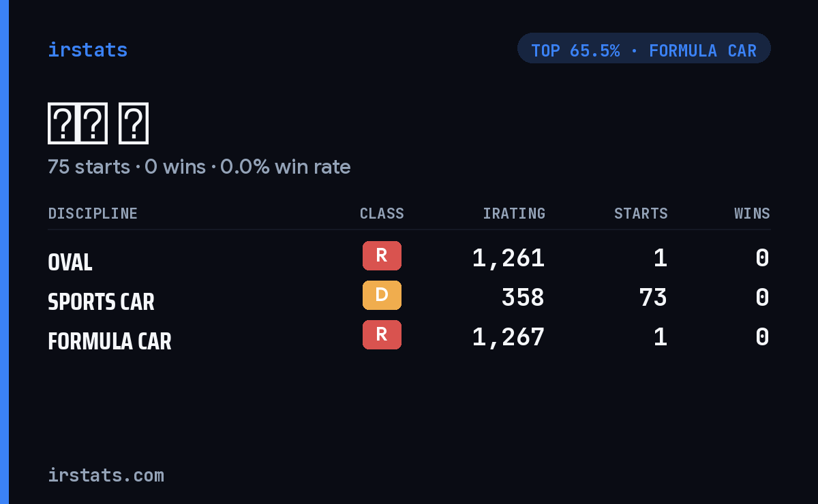The height and width of the screenshot is (504, 818).
Task: Select the Class column header
Action: (382, 213)
